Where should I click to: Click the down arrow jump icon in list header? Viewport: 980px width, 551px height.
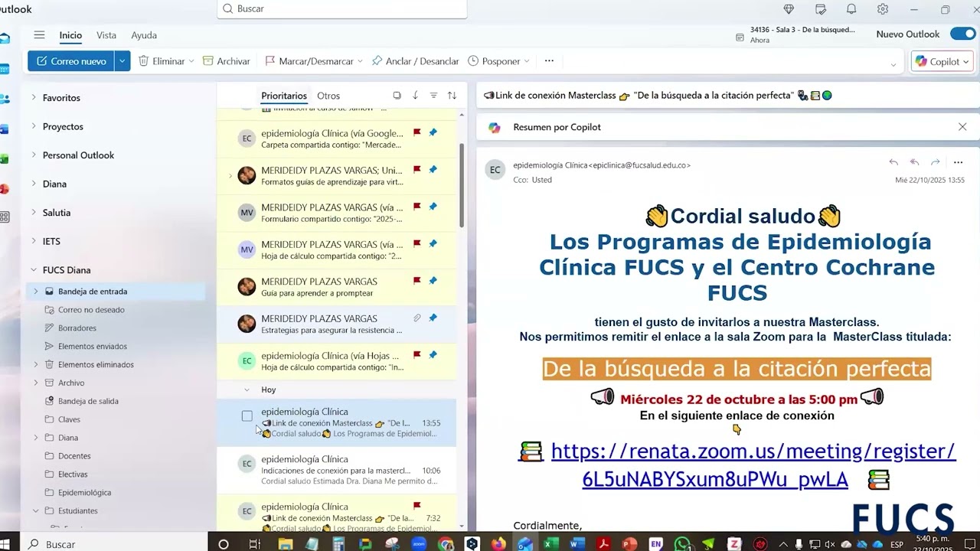pyautogui.click(x=415, y=96)
